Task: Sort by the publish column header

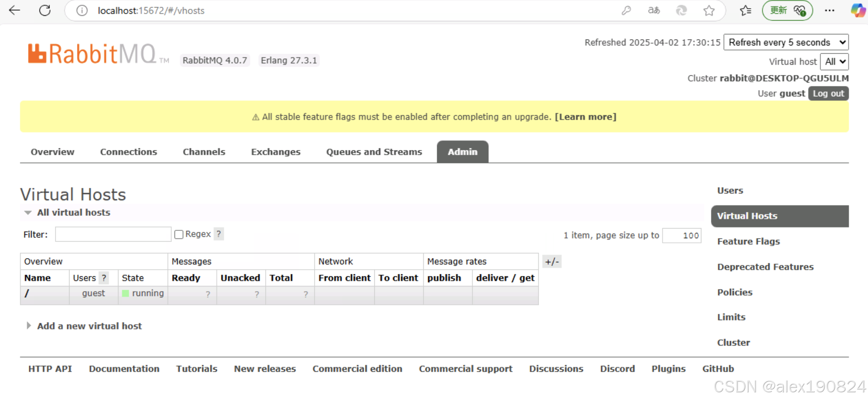Action: coord(444,278)
